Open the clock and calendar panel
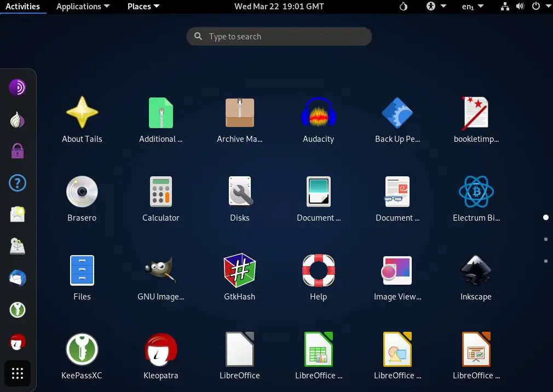553x392 pixels. coord(279,7)
